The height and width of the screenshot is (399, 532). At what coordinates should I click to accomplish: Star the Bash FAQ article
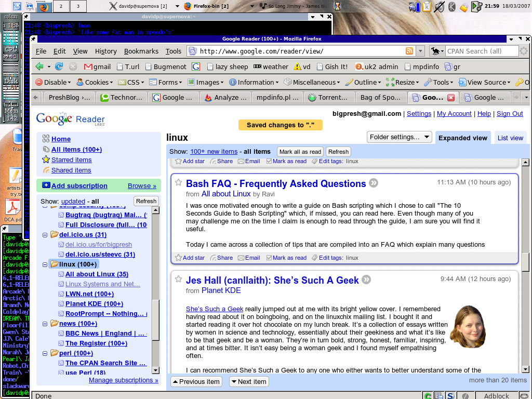179,182
